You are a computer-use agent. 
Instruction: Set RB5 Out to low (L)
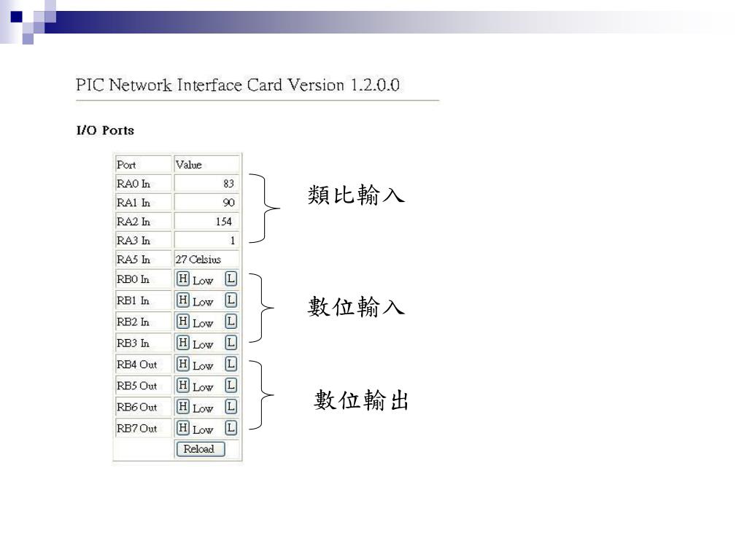pos(231,385)
